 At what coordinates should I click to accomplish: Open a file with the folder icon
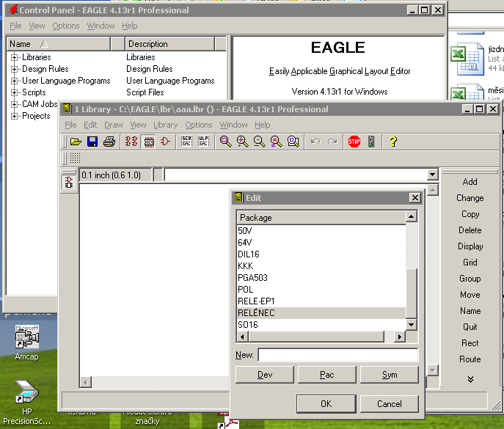tap(76, 142)
